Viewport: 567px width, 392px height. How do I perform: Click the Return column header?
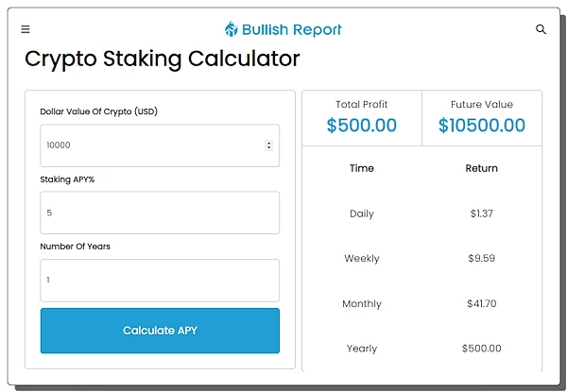(x=481, y=168)
